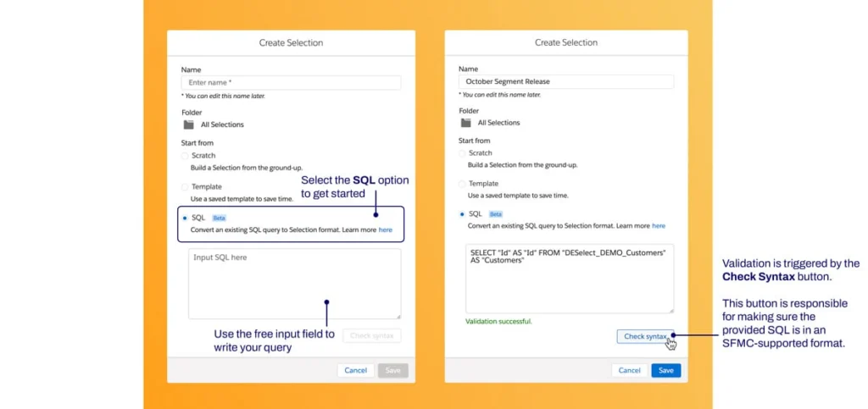Click the blue Save button

point(665,370)
